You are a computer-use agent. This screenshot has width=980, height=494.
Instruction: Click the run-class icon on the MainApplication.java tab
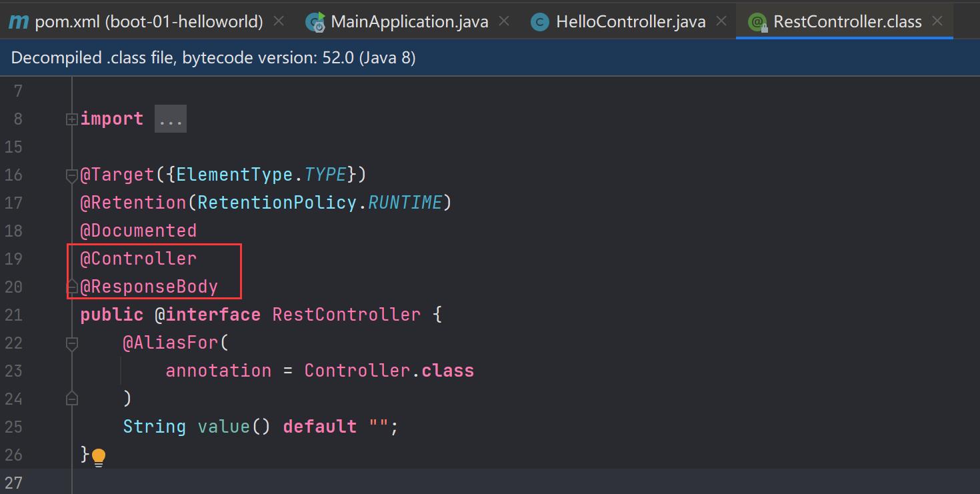click(x=315, y=22)
